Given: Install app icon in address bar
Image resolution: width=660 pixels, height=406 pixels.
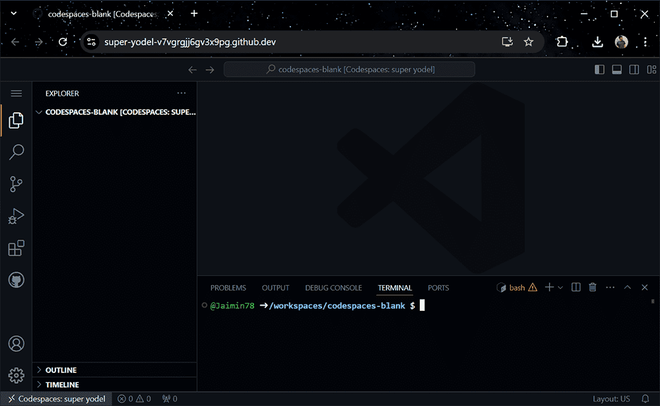Looking at the screenshot, I should [507, 42].
